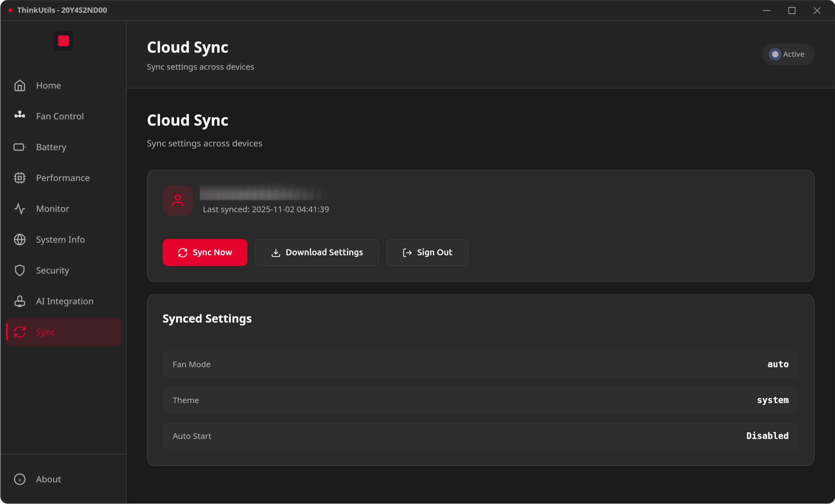Select the System Info globe icon
This screenshot has width=835, height=504.
pyautogui.click(x=20, y=239)
